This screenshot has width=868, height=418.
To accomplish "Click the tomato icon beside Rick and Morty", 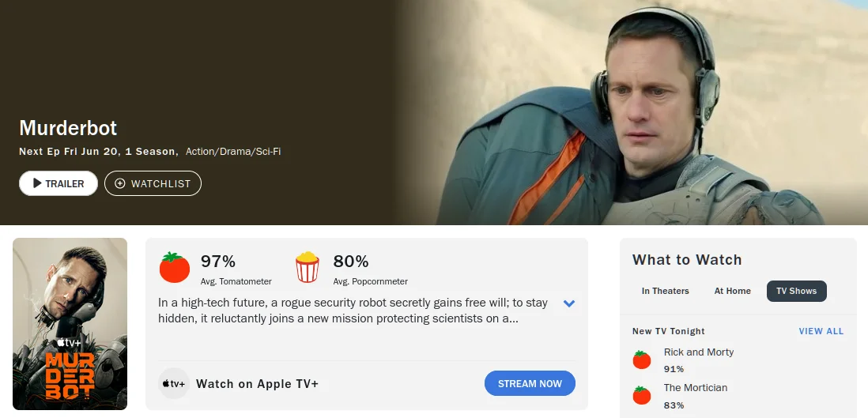I will coord(642,360).
